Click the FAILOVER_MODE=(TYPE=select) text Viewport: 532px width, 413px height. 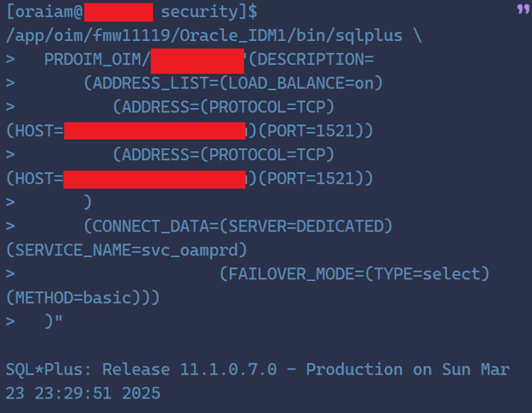coord(355,274)
